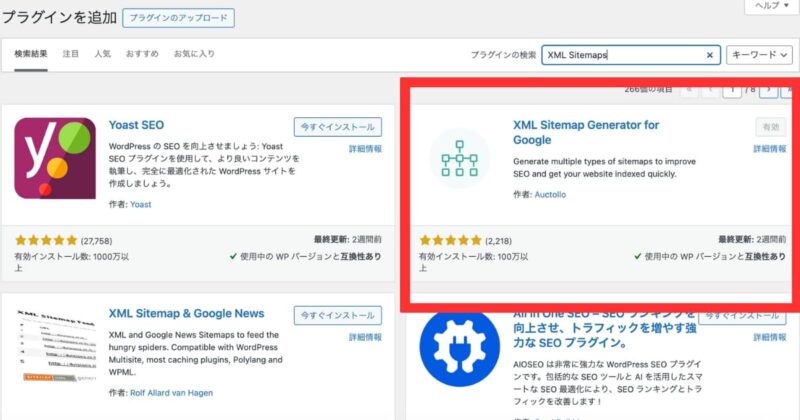Open XML Sitemap & Google News title
Image resolution: width=800 pixels, height=420 pixels.
click(x=186, y=313)
